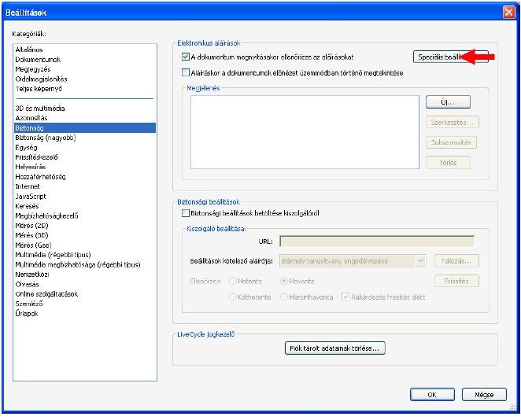Viewport: 521px width, 420px height.
Task: Toggle signature verification on document open checkbox
Action: (x=186, y=57)
